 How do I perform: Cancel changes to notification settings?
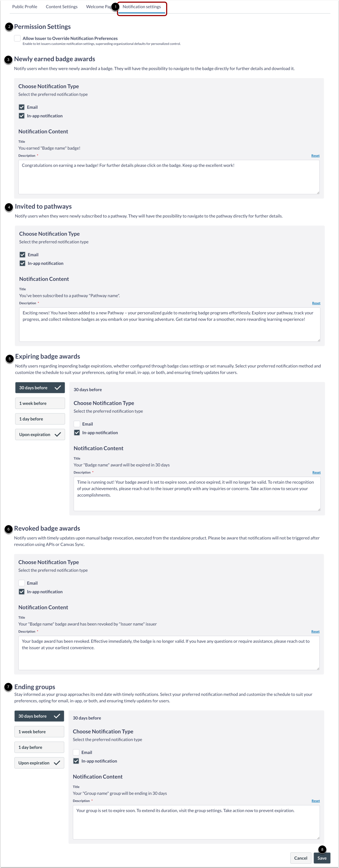(300, 858)
